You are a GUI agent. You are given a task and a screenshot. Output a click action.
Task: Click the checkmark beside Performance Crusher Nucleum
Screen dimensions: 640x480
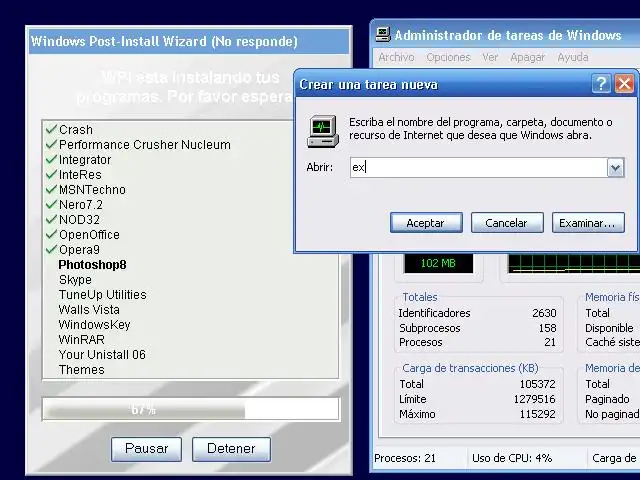51,144
